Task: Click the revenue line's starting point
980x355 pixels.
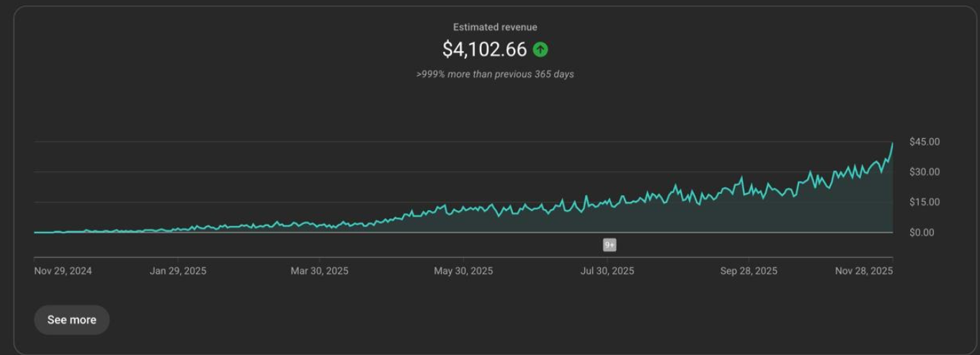Action: [x=35, y=232]
